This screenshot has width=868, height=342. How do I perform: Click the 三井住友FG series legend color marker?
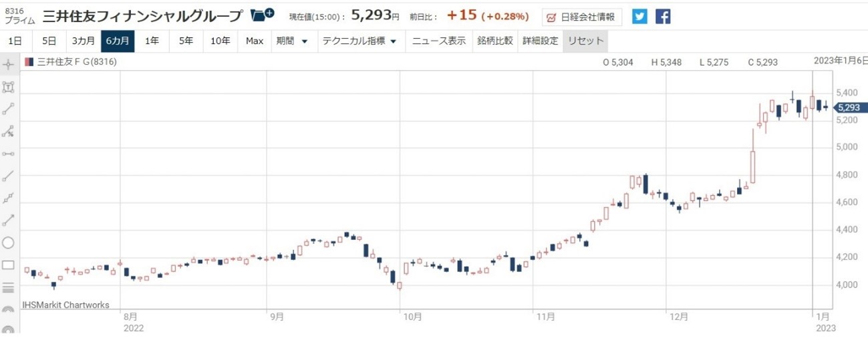pos(28,62)
